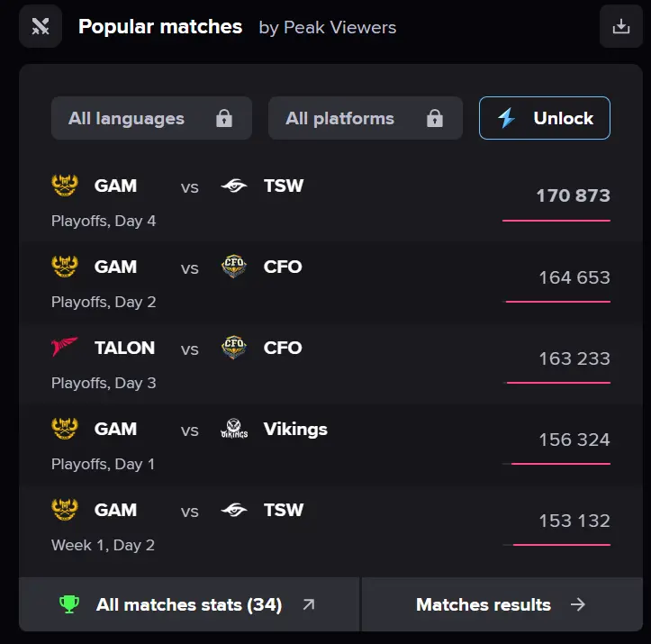This screenshot has height=644, width=651.
Task: Click the TALON team logo
Action: [x=64, y=347]
